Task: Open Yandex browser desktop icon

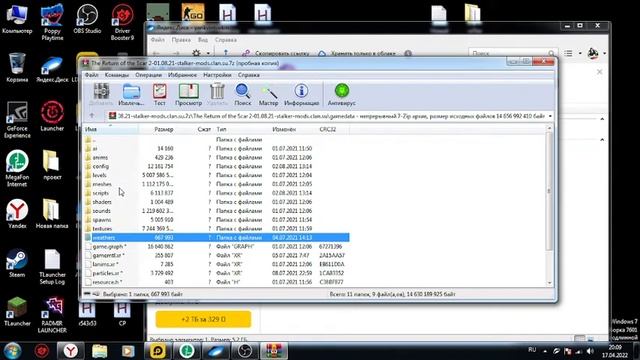Action: pos(17,214)
